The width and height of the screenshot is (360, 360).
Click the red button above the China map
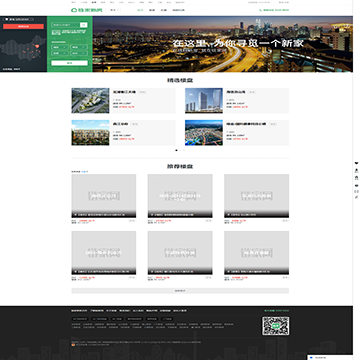coord(23,26)
